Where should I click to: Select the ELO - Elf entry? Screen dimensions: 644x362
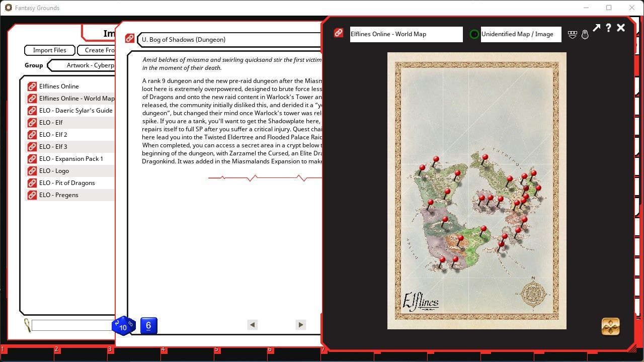(x=70, y=123)
